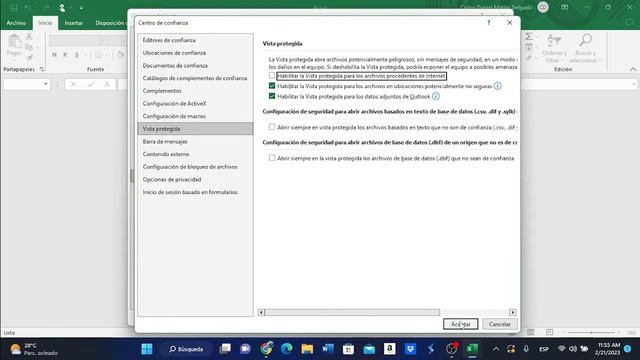
Task: Click the Pegar paste icon
Action: tap(14, 42)
